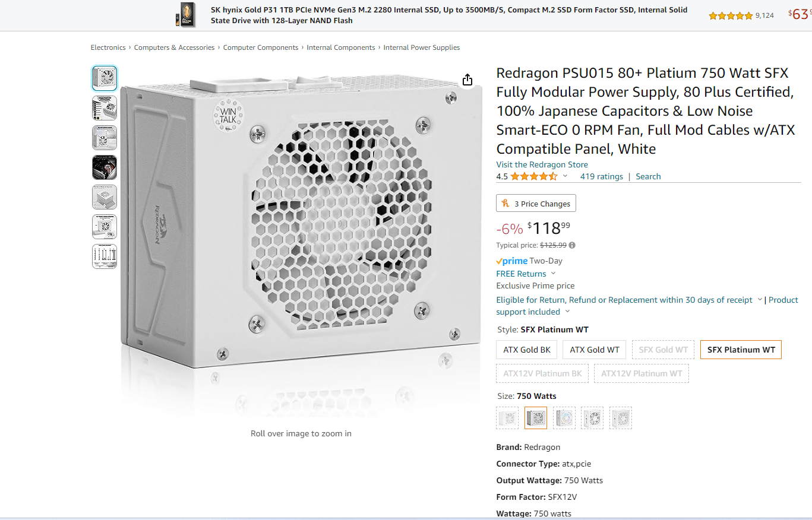The image size is (812, 520).
Task: Click the info icon beside Typical price
Action: point(572,245)
